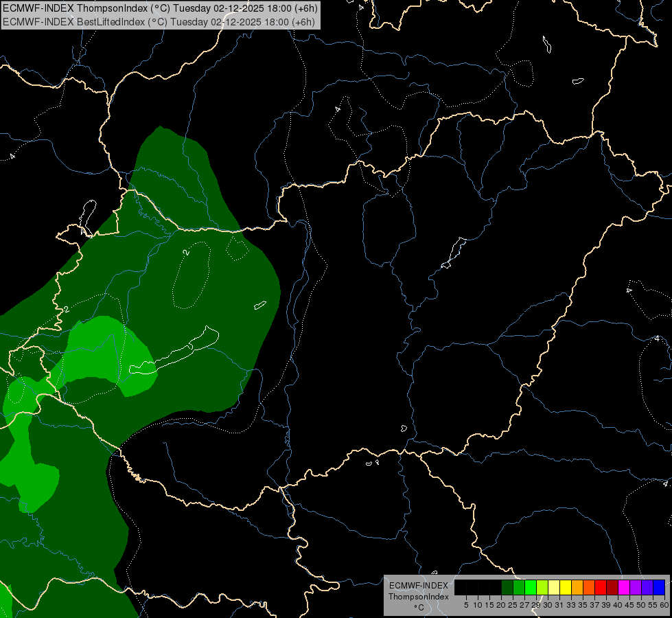
Task: Choose the purple 45–50 legend swatch
Action: (x=636, y=587)
